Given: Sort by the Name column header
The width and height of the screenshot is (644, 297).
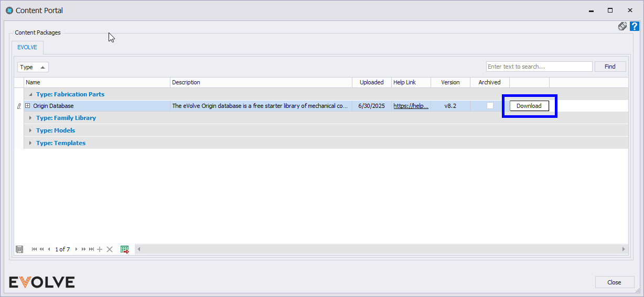Looking at the screenshot, I should click(x=98, y=82).
